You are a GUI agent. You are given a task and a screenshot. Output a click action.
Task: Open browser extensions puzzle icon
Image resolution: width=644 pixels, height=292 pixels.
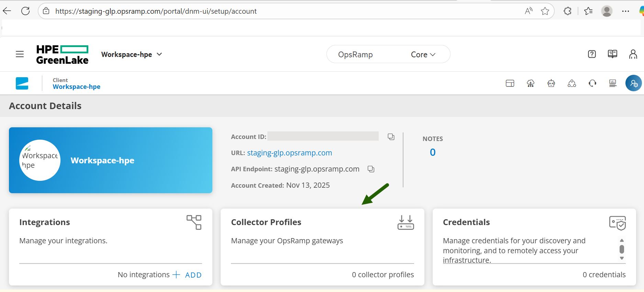[x=567, y=11]
